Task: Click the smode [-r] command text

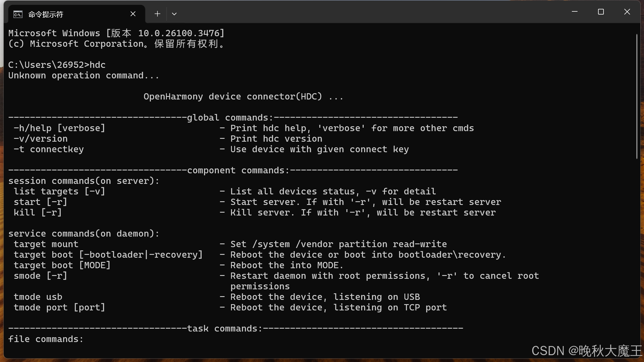Action: (x=40, y=276)
